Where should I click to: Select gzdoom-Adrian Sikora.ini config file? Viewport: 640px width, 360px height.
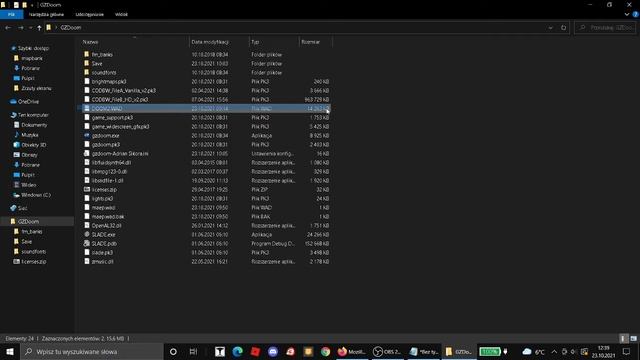click(120, 153)
